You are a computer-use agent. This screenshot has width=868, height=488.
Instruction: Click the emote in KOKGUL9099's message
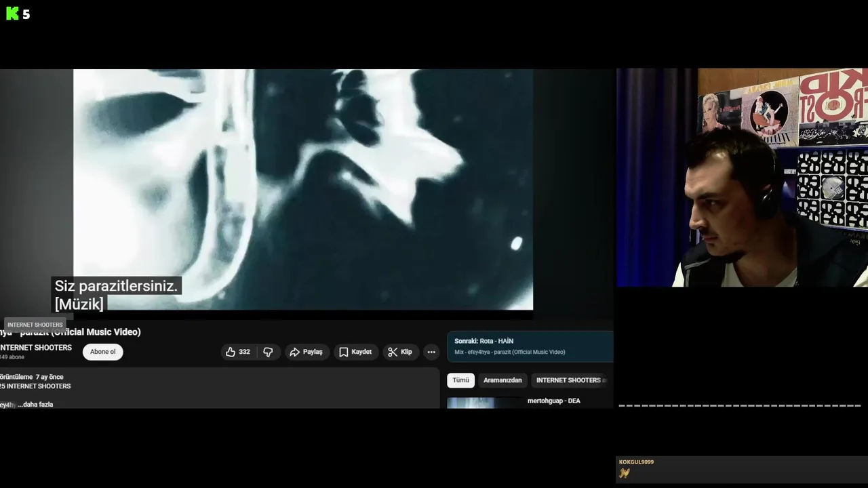[x=625, y=473]
